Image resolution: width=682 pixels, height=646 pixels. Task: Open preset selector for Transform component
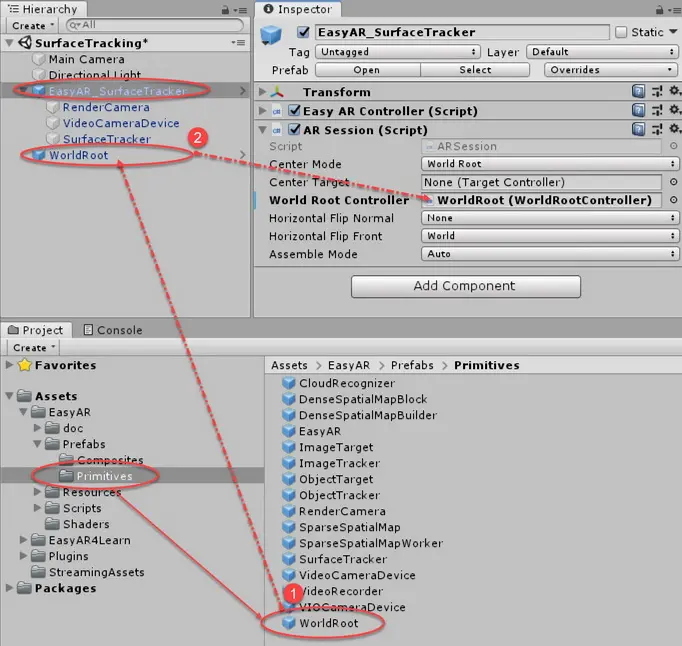657,91
